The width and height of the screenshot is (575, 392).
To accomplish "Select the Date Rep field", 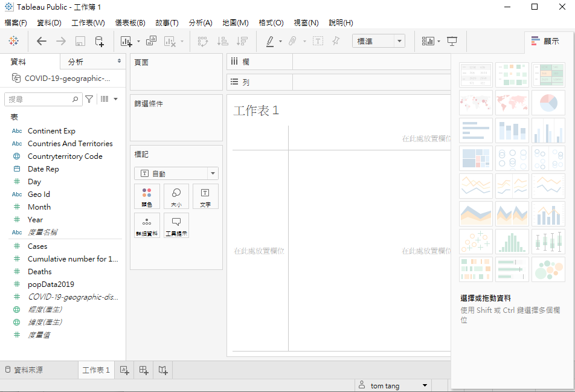I will (x=43, y=169).
